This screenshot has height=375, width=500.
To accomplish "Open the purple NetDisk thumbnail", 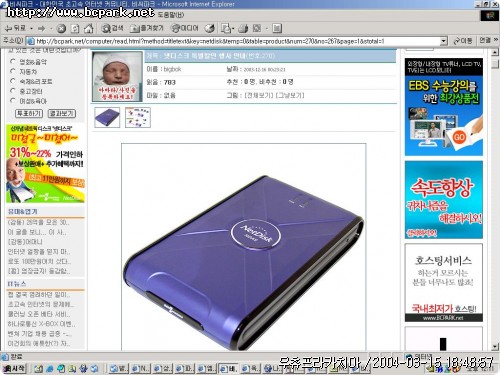I will click(107, 117).
